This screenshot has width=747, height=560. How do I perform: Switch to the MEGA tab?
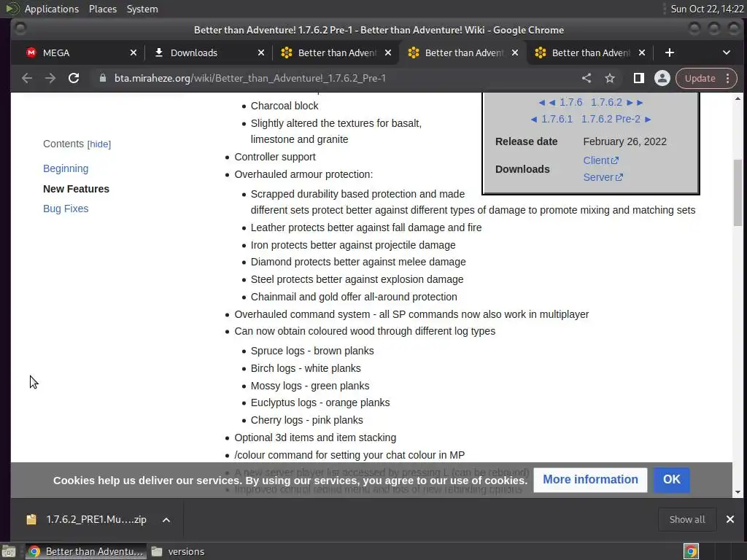click(x=76, y=52)
